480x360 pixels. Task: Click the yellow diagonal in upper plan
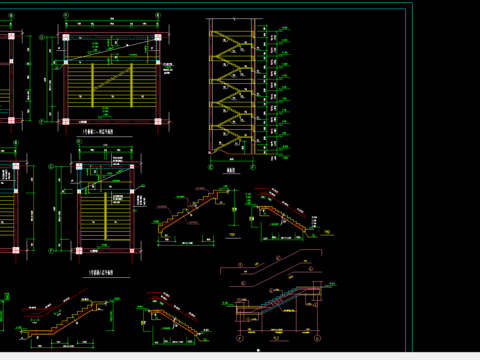[112, 78]
